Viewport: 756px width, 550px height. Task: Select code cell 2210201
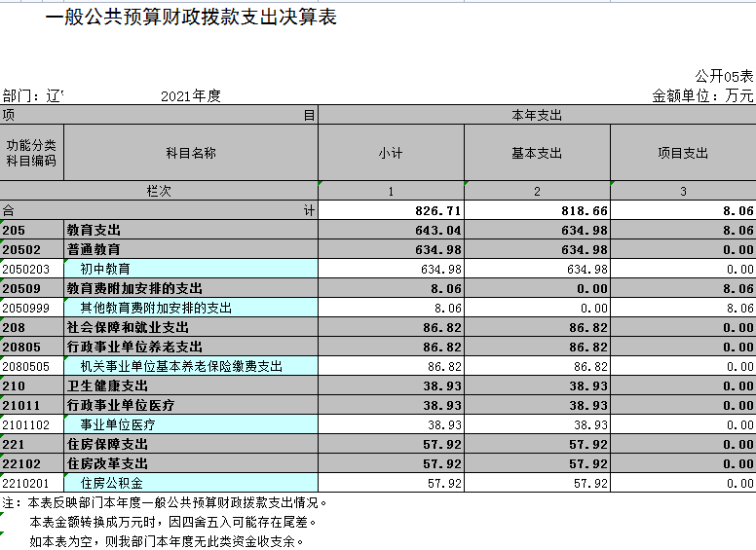(32, 483)
